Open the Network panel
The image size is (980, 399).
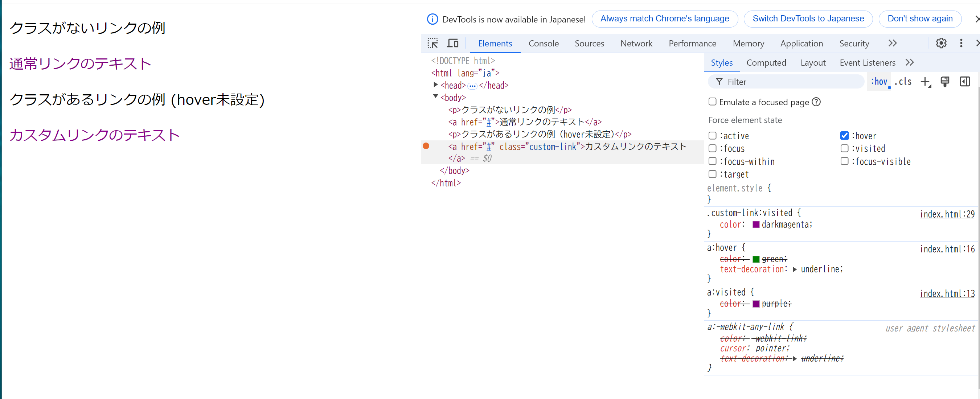[636, 44]
